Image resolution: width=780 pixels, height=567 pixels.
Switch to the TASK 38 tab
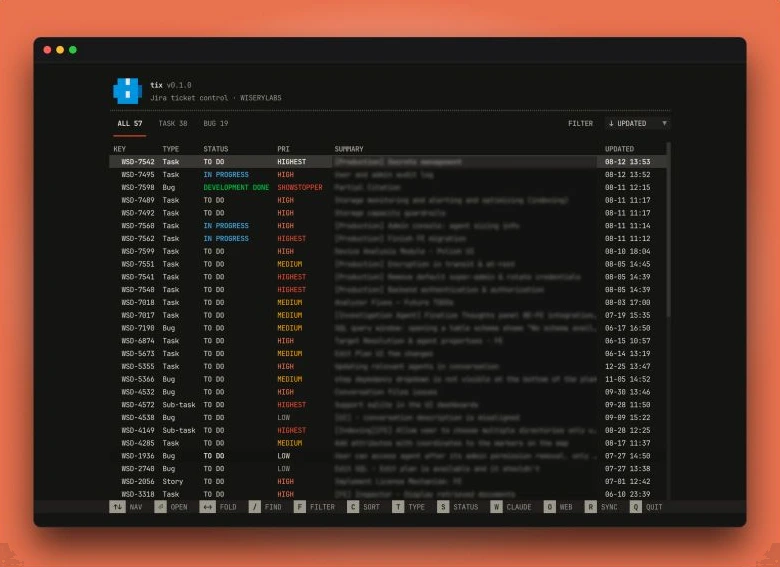(x=173, y=123)
